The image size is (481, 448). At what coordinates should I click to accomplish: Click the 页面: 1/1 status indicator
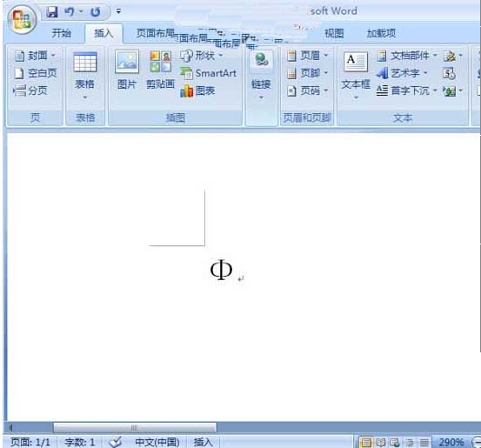point(30,442)
